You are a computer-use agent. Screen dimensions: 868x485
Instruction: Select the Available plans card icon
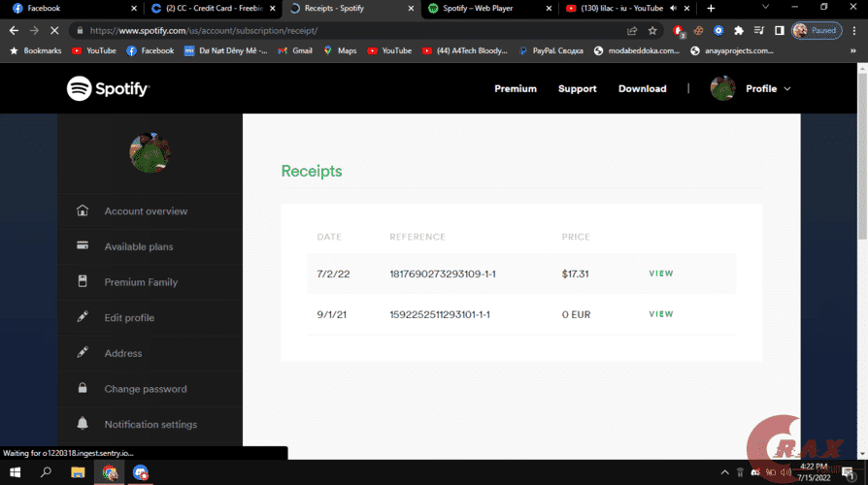(x=83, y=245)
